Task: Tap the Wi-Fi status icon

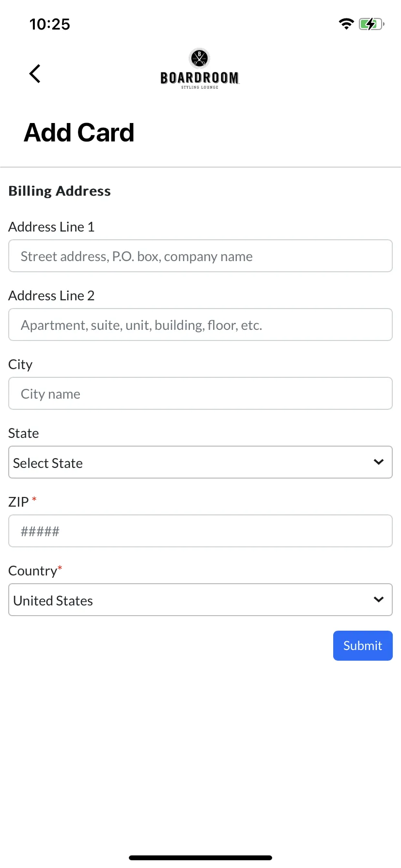Action: 346,24
